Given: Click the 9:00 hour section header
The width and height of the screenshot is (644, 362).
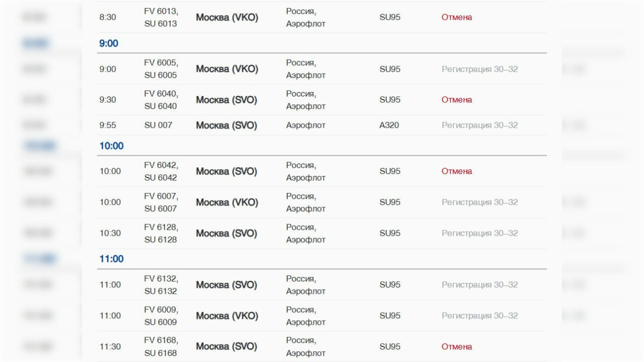Looking at the screenshot, I should click(x=109, y=44).
